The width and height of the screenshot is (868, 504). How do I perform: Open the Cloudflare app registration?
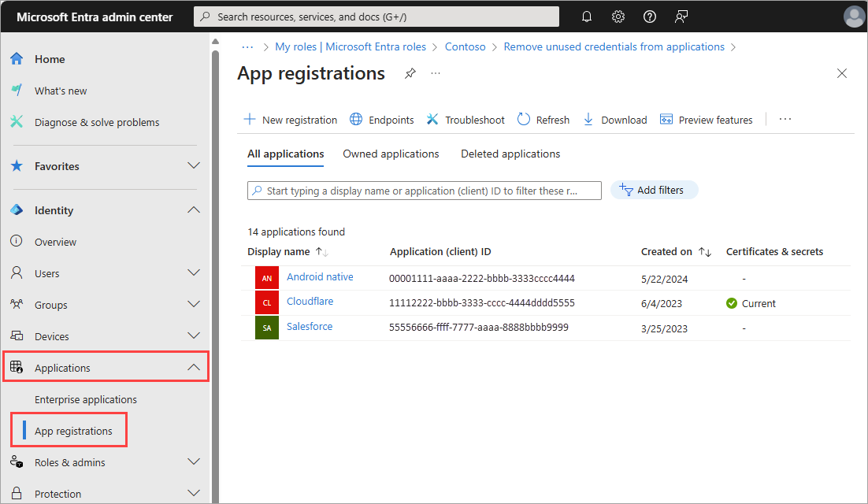(x=310, y=302)
